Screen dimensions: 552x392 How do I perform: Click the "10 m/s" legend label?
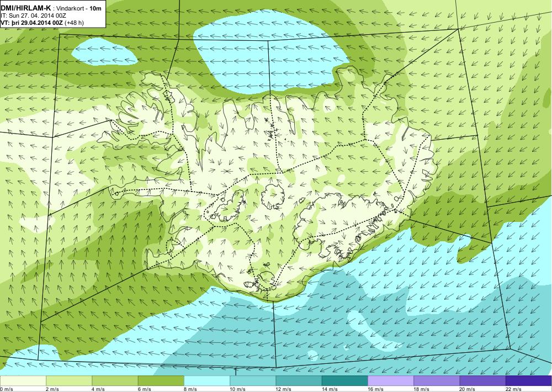(237, 389)
